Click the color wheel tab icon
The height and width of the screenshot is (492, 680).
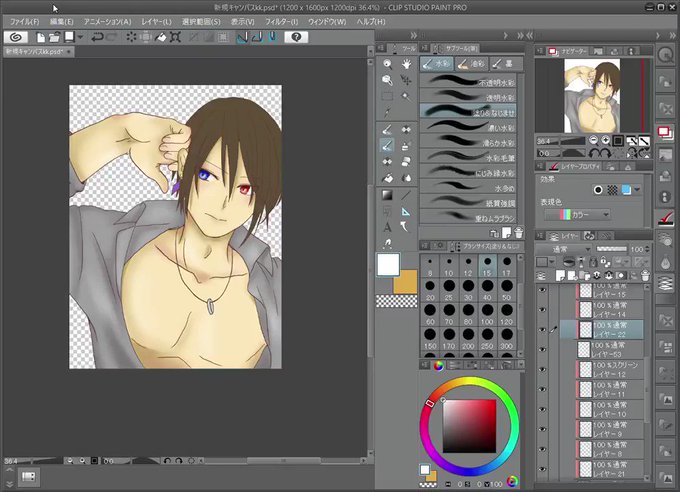(438, 366)
